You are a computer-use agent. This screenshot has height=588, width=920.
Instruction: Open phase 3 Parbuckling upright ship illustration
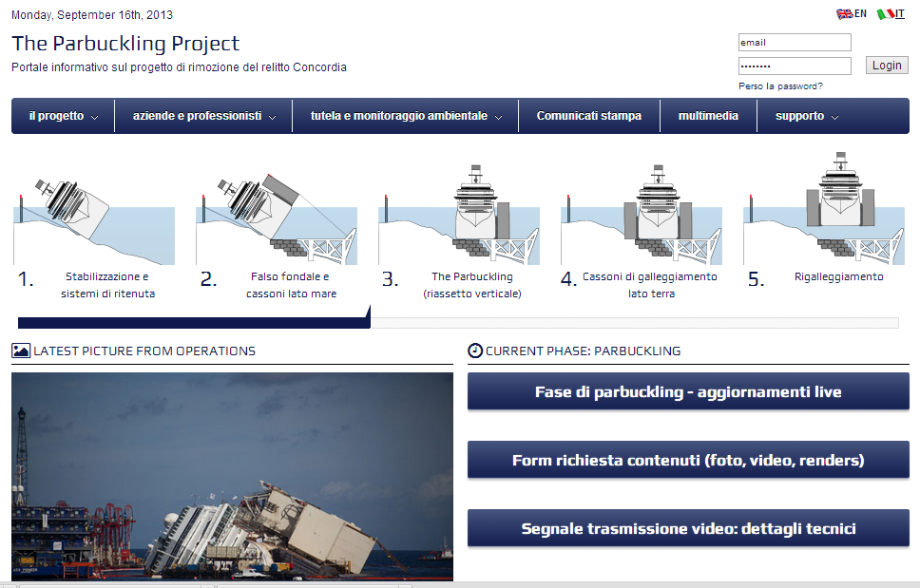click(459, 211)
